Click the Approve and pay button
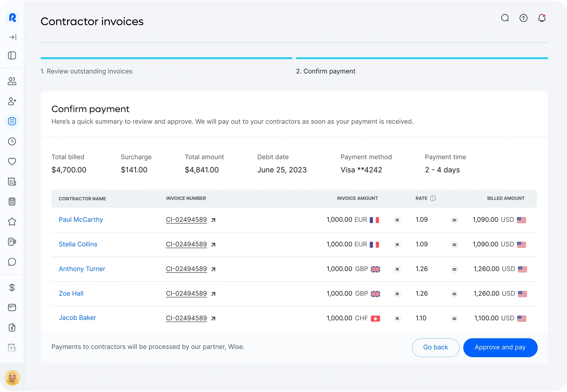This screenshot has height=392, width=567. [x=500, y=347]
